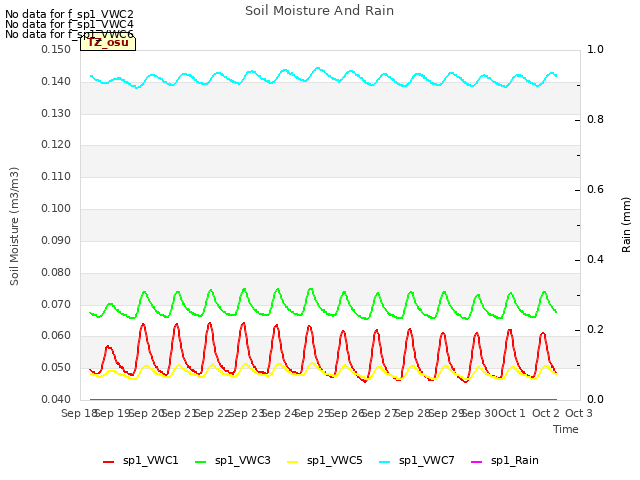Click the 0.070 soil moisture tick label
The image size is (640, 480).
[56, 304]
